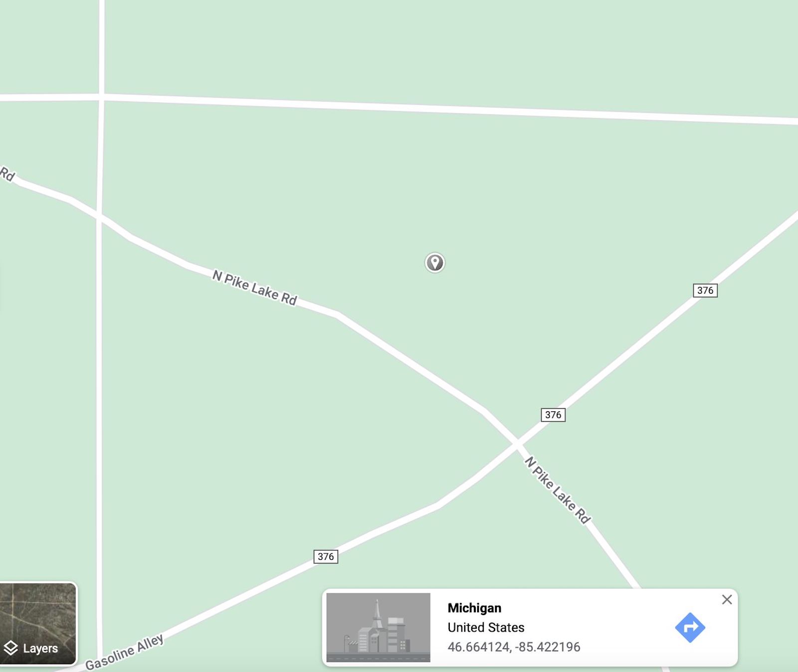Click the crossing of the two unnamed roads

point(102,97)
